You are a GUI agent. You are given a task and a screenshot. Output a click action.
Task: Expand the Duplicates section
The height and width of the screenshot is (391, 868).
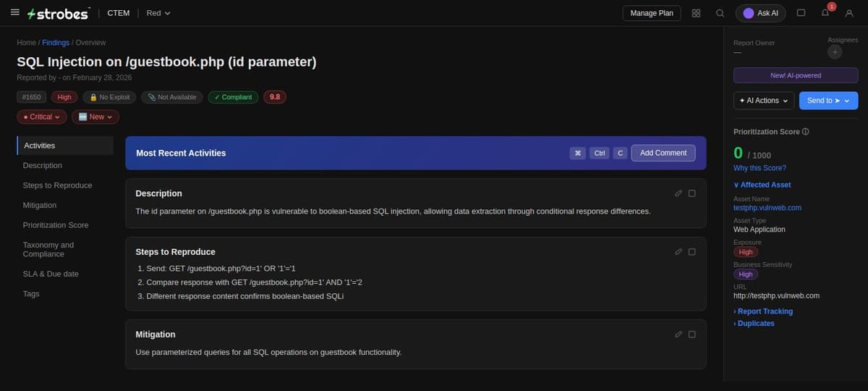[x=754, y=324]
